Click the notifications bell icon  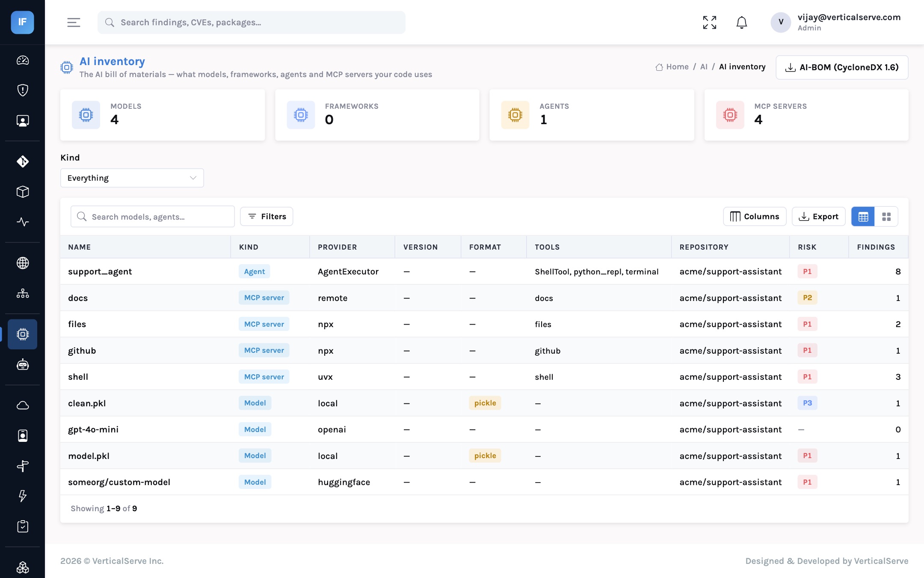pyautogui.click(x=742, y=22)
